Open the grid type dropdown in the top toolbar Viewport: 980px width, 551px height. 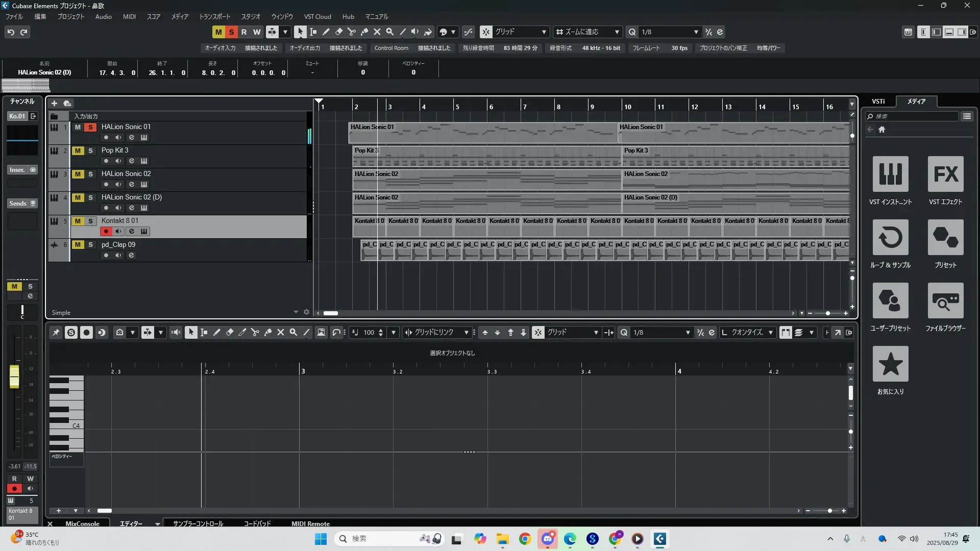pyautogui.click(x=544, y=32)
